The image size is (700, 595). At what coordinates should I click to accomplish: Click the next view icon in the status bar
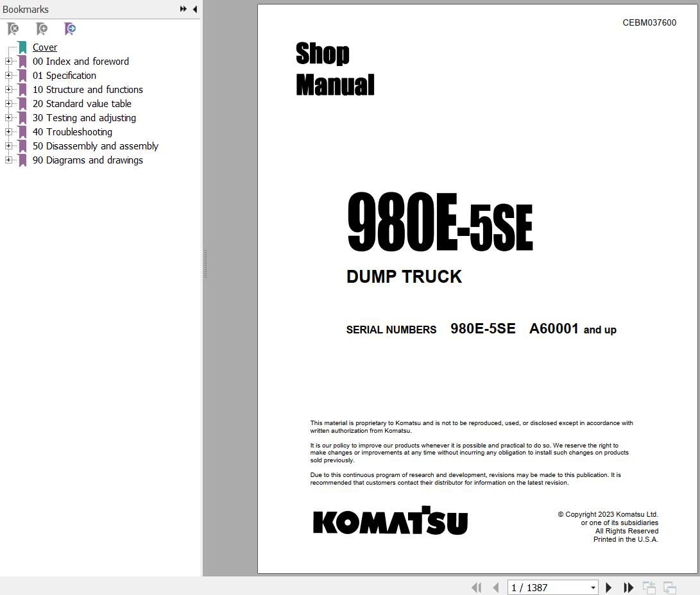670,587
